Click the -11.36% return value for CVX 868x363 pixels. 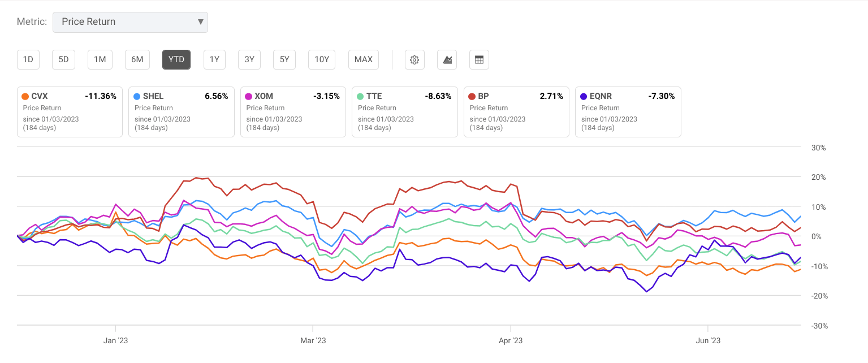click(101, 96)
